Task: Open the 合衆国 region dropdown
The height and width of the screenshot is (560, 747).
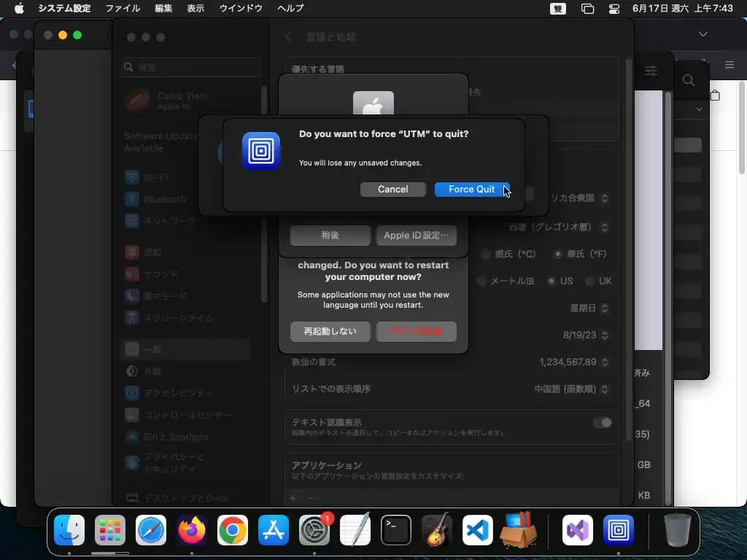Action: coord(579,198)
